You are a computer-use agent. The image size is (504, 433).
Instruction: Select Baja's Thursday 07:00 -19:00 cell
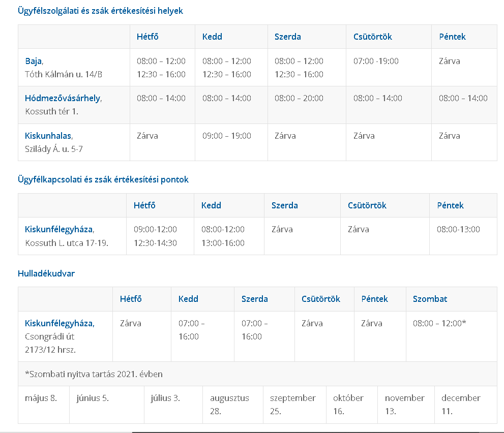point(376,61)
